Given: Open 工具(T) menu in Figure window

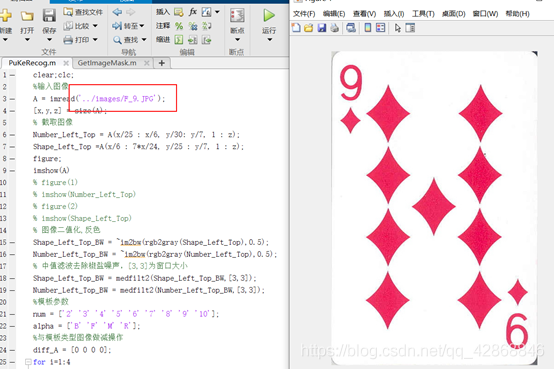Looking at the screenshot, I should click(x=423, y=14).
